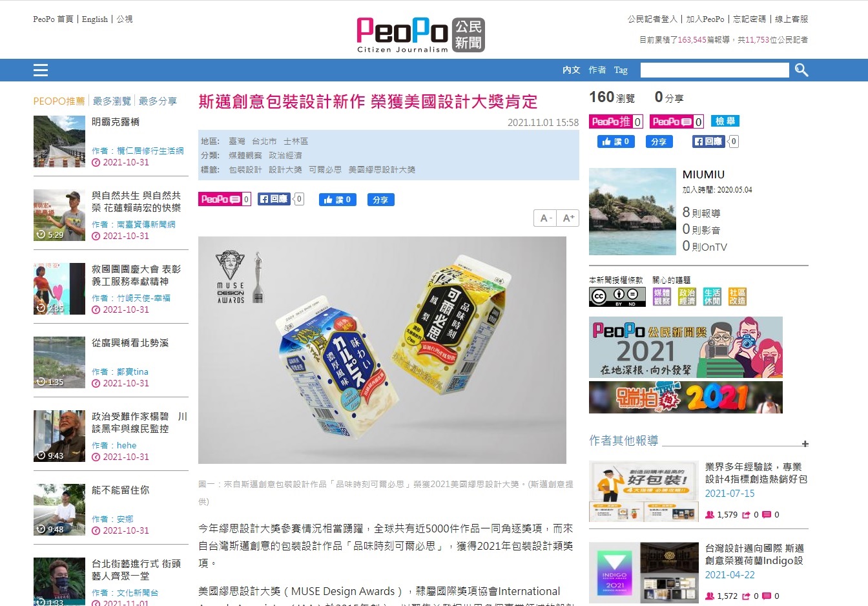Click PeoPo comment button below article tags
Viewport: 868px width, 606px height.
click(224, 199)
